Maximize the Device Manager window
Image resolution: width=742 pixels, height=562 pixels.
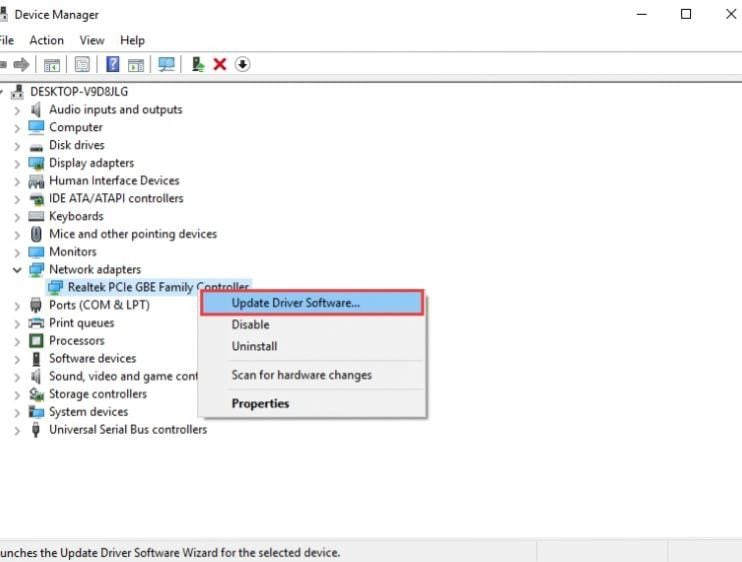[x=686, y=14]
